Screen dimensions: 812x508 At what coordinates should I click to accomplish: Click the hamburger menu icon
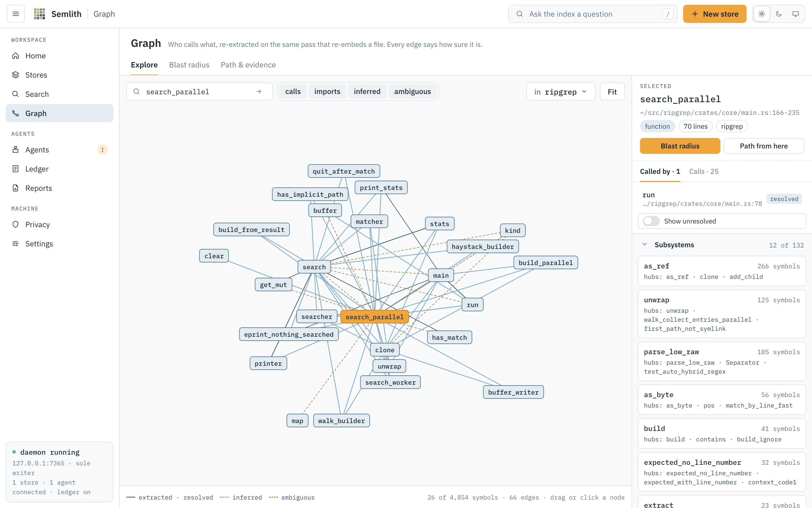tap(16, 14)
